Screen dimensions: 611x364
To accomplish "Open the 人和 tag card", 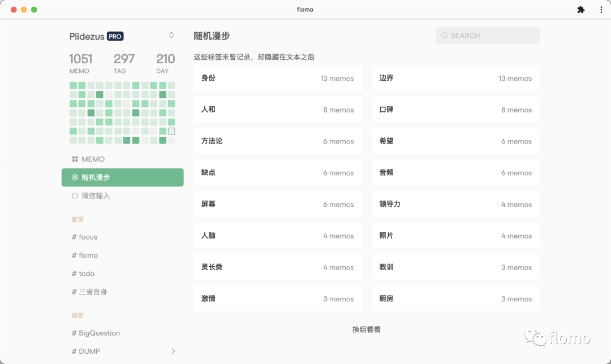I will click(x=277, y=110).
